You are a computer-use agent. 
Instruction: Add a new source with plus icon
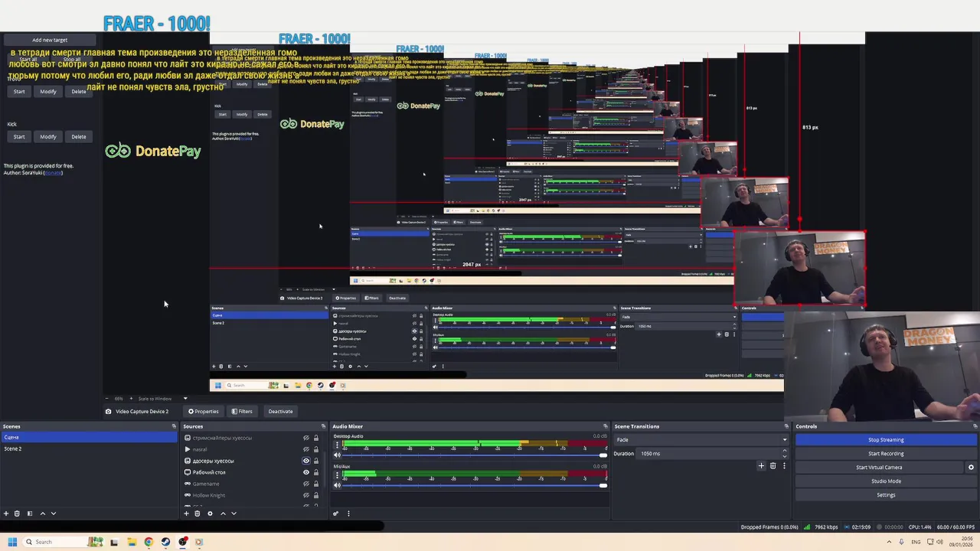(186, 514)
